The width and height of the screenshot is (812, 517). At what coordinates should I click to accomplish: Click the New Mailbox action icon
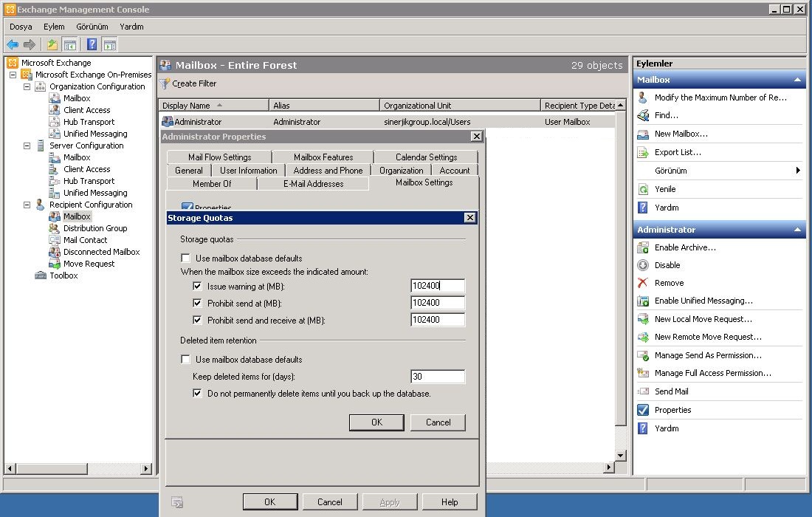click(x=643, y=134)
